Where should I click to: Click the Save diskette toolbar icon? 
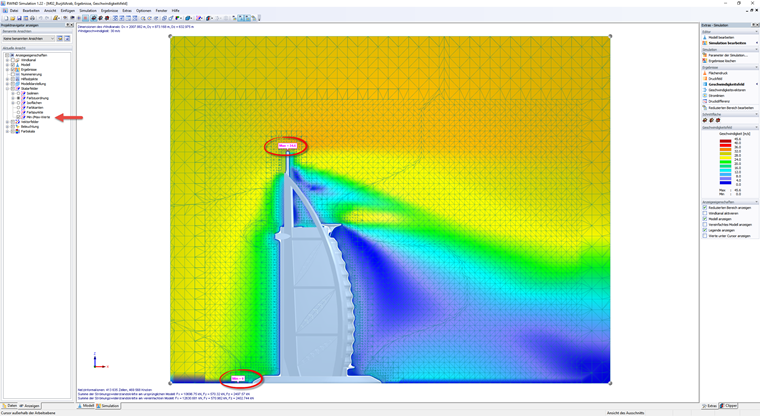pos(19,18)
